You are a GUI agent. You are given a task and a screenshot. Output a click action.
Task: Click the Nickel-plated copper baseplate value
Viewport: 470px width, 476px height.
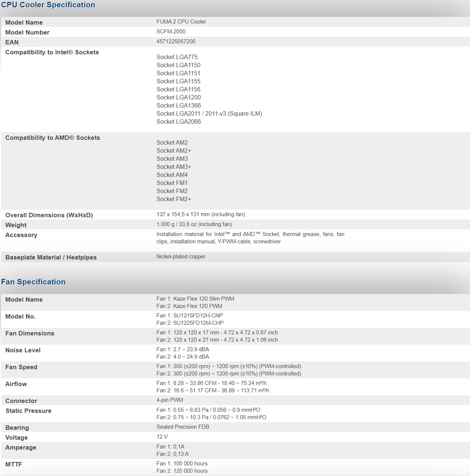click(181, 257)
